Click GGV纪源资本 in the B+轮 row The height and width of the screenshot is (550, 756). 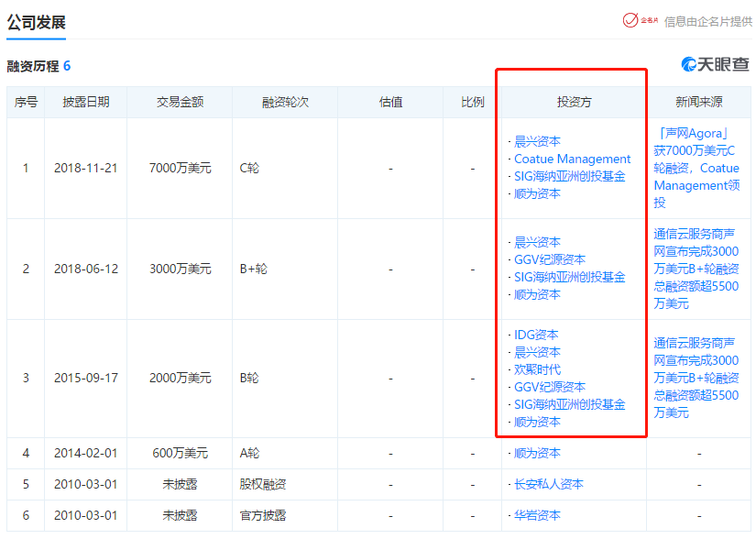pos(549,259)
